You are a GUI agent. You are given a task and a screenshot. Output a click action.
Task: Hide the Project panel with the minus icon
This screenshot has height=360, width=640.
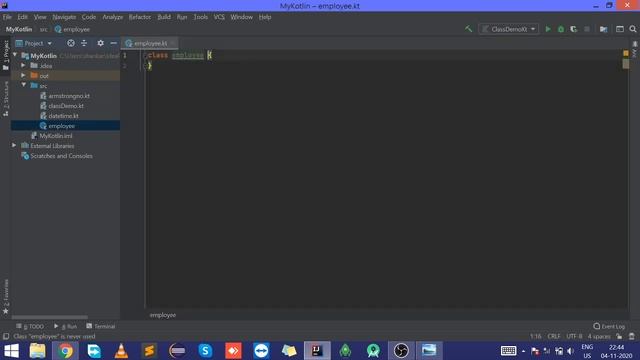coord(113,43)
